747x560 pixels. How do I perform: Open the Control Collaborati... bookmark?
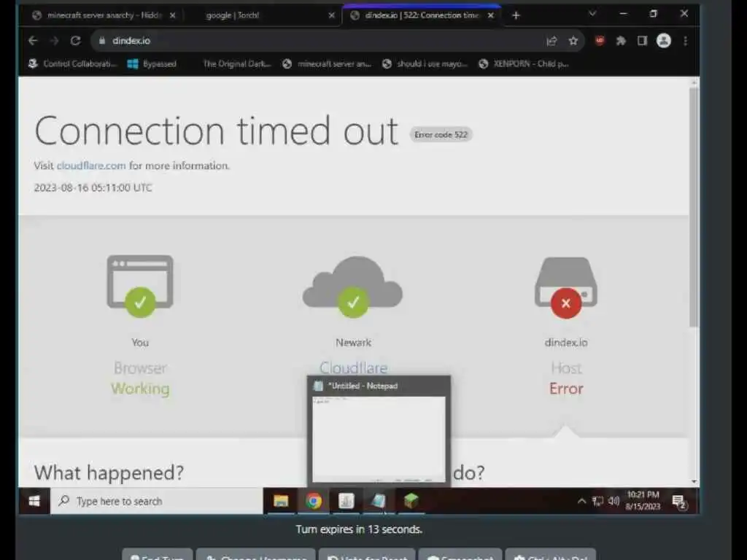pos(72,64)
